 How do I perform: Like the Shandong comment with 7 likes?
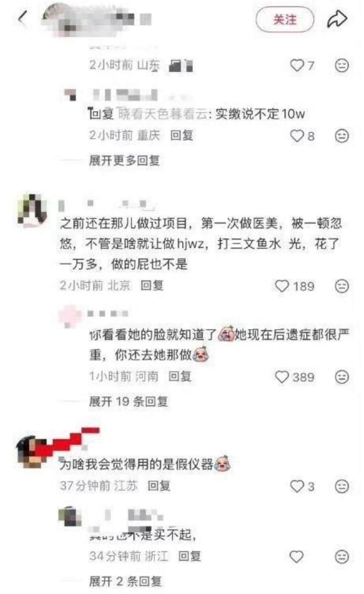(297, 65)
